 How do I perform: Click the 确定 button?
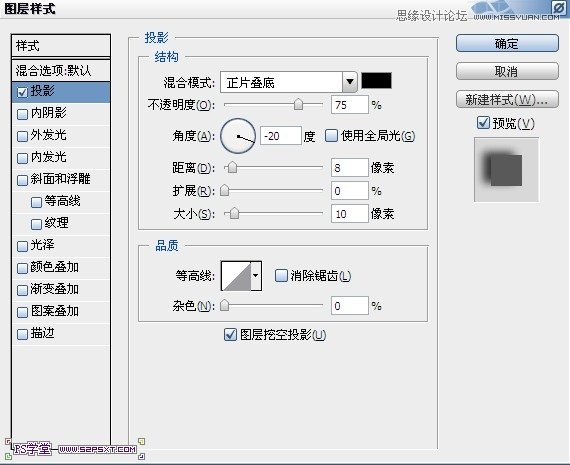507,44
